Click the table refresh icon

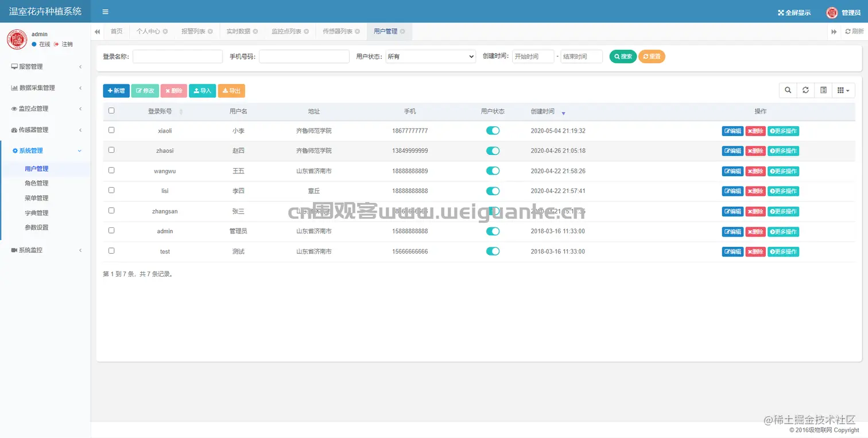click(805, 90)
